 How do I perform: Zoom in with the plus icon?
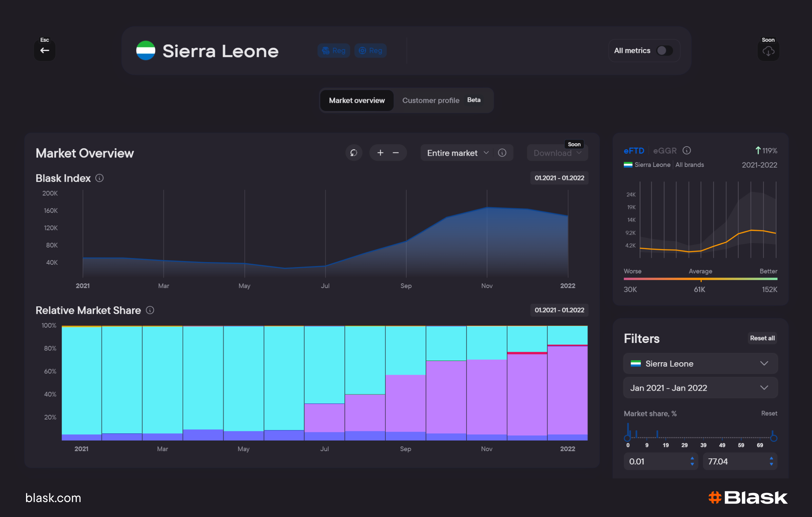point(380,153)
